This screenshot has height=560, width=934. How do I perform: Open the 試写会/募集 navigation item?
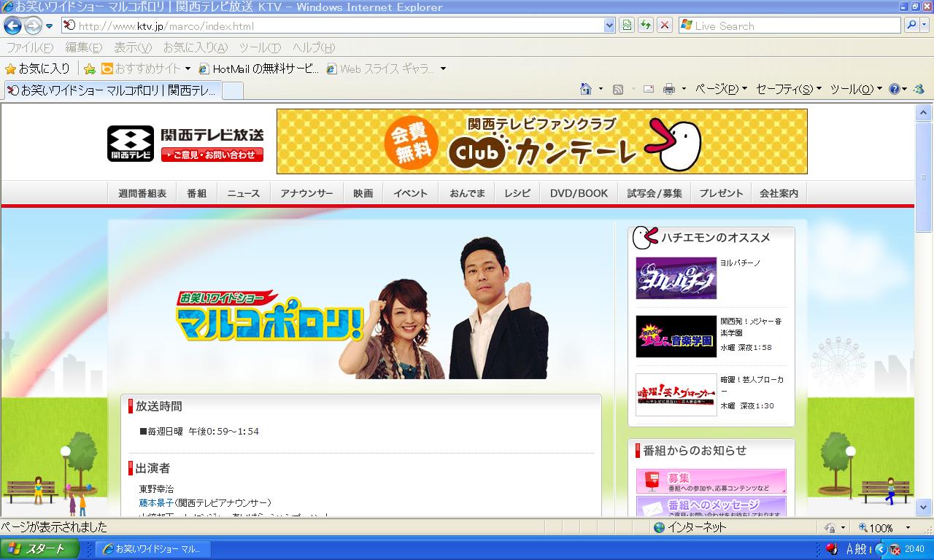tap(655, 193)
